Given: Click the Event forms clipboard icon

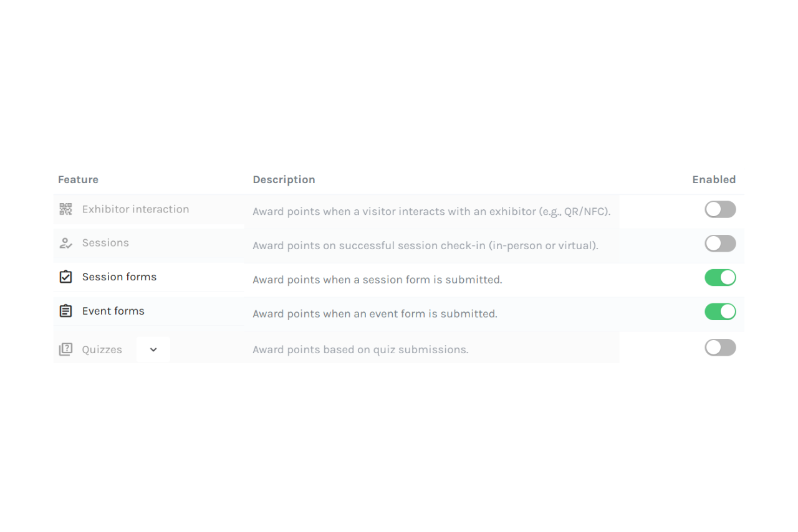Looking at the screenshot, I should pyautogui.click(x=65, y=311).
